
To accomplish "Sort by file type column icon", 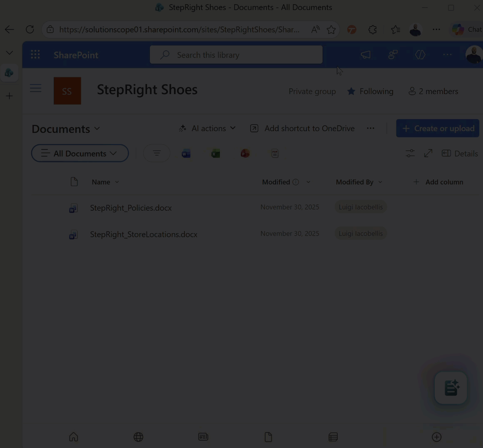I will [x=74, y=182].
